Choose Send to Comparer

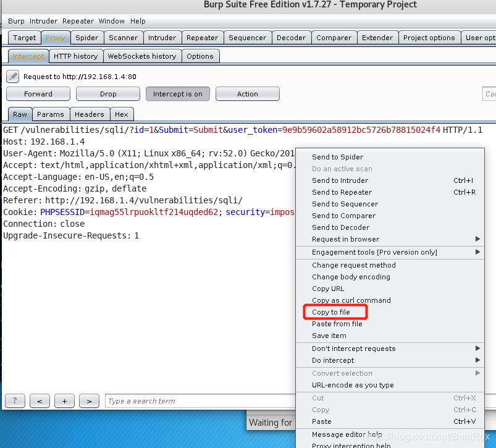[390, 216]
